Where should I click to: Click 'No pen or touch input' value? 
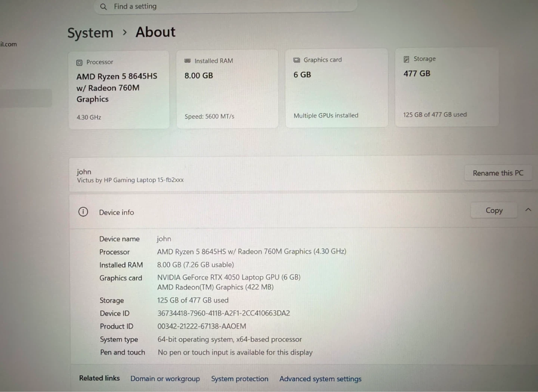coord(235,352)
